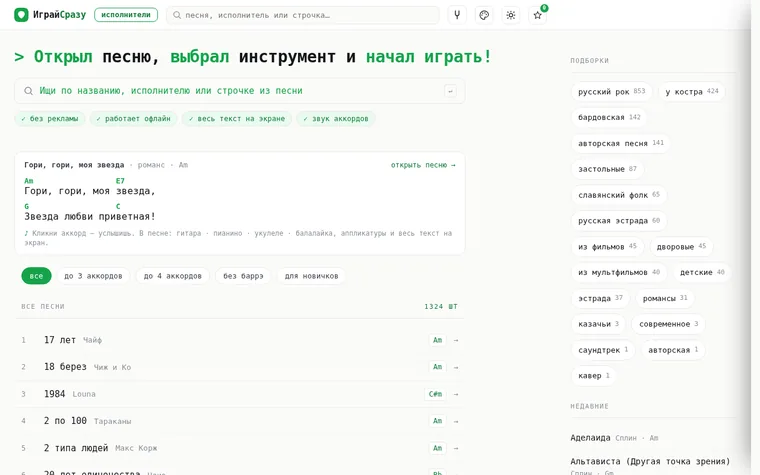Select the для новичков filter
This screenshot has width=760, height=475.
(311, 276)
